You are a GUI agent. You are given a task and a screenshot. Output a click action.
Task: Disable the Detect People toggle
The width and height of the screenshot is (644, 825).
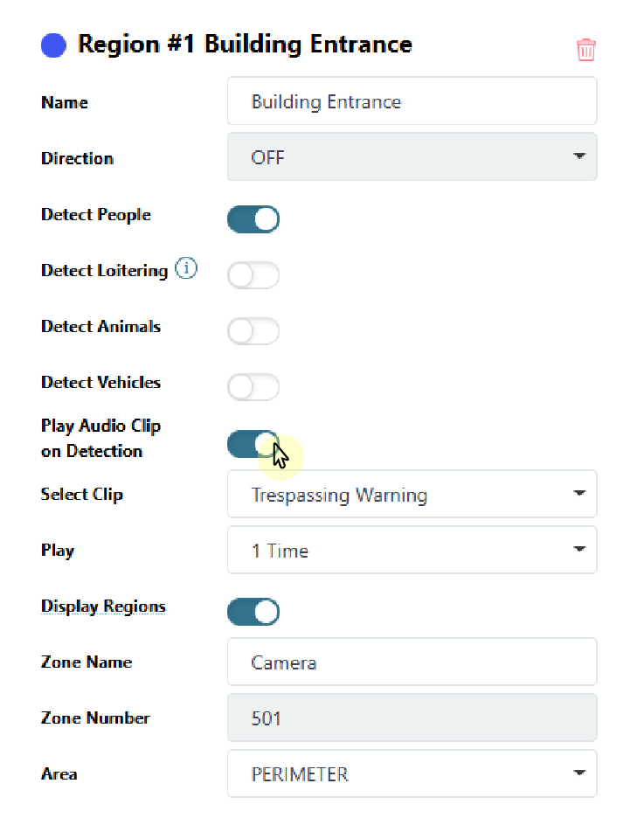pos(253,218)
